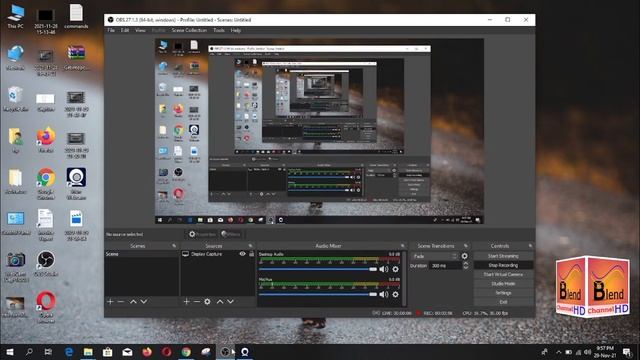Add a new source with the plus icon
The image size is (640, 360).
(187, 302)
